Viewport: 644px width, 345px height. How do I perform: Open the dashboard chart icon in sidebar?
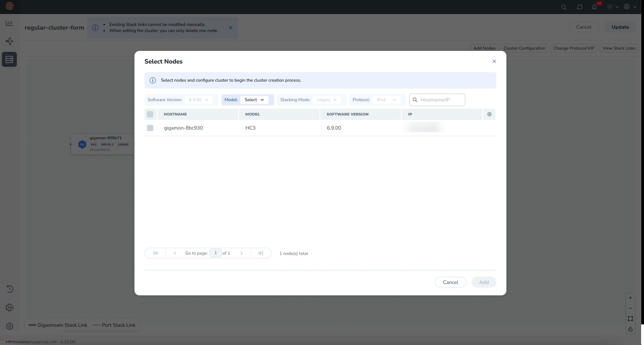[9, 23]
